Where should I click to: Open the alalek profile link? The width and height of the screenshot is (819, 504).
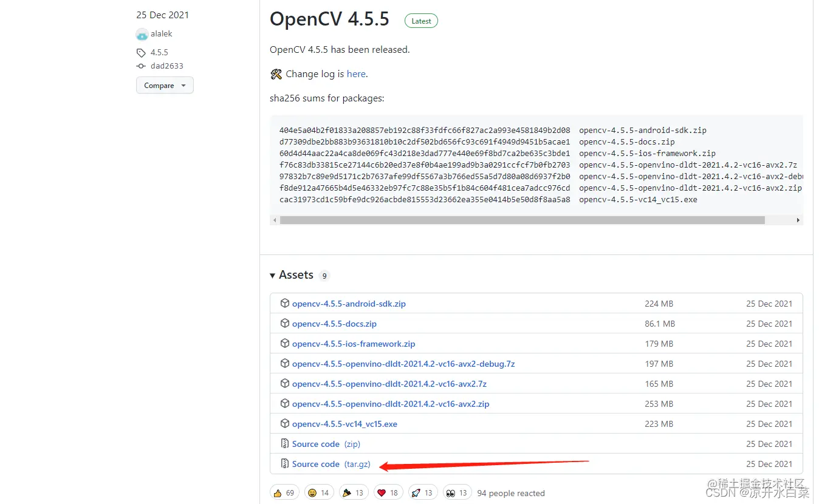(162, 34)
